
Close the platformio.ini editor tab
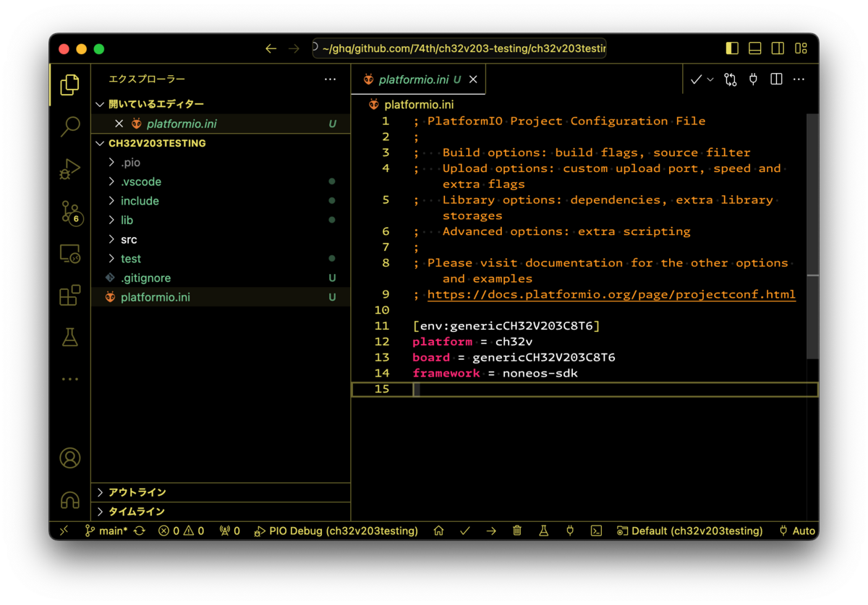coord(474,80)
